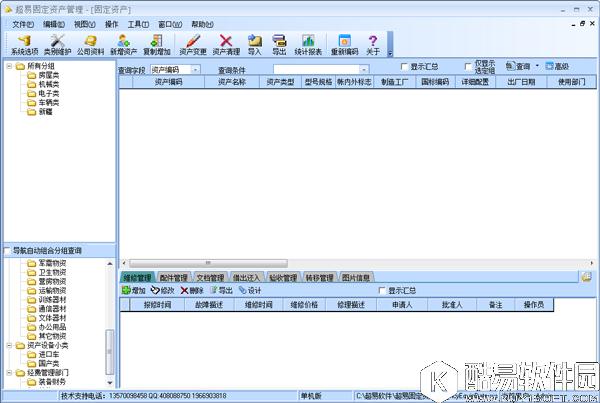Switch to the 图片信息 tab
The width and height of the screenshot is (600, 403).
[x=356, y=277]
